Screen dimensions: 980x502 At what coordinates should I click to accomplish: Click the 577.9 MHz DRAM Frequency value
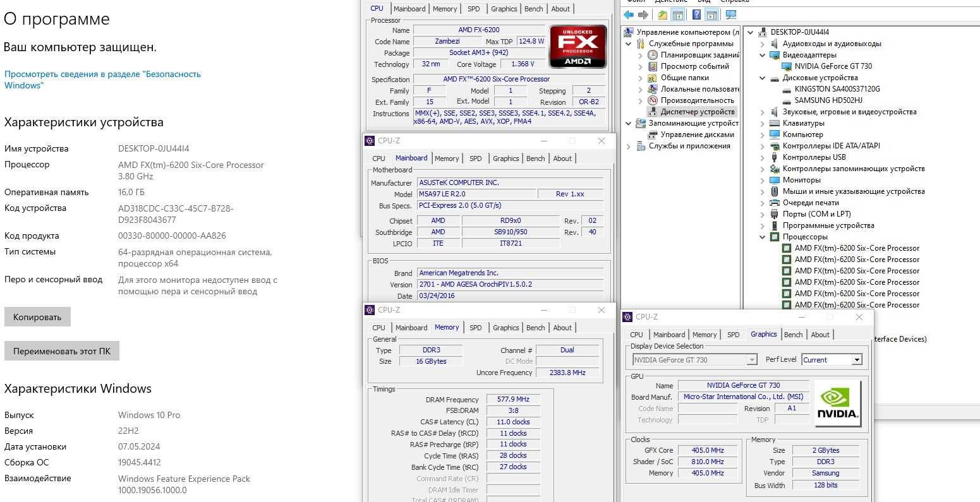tap(513, 400)
